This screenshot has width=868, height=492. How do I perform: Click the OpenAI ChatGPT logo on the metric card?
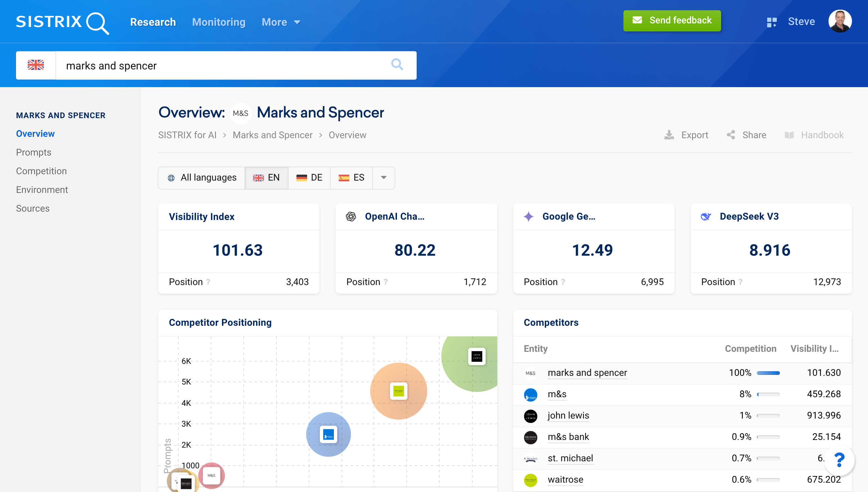pyautogui.click(x=351, y=217)
